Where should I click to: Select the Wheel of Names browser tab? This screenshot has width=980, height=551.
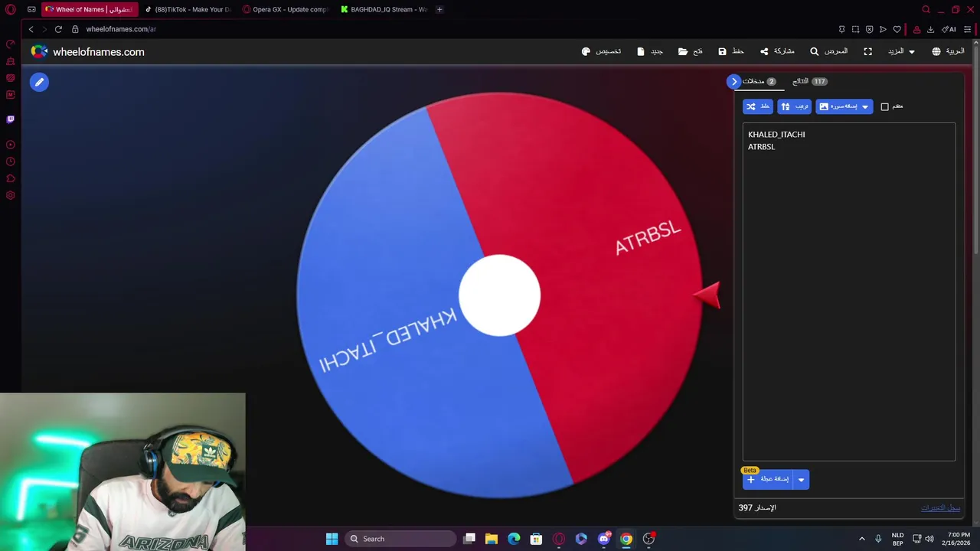(90, 9)
